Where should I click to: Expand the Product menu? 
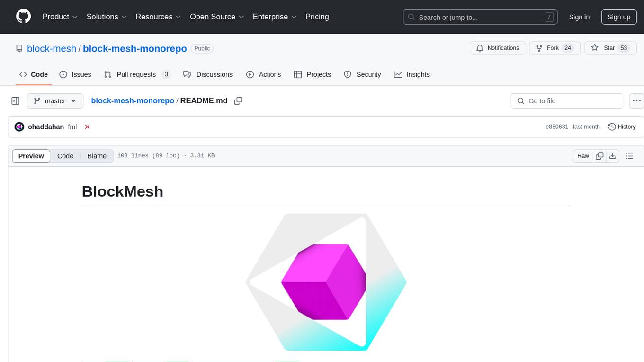[x=60, y=17]
